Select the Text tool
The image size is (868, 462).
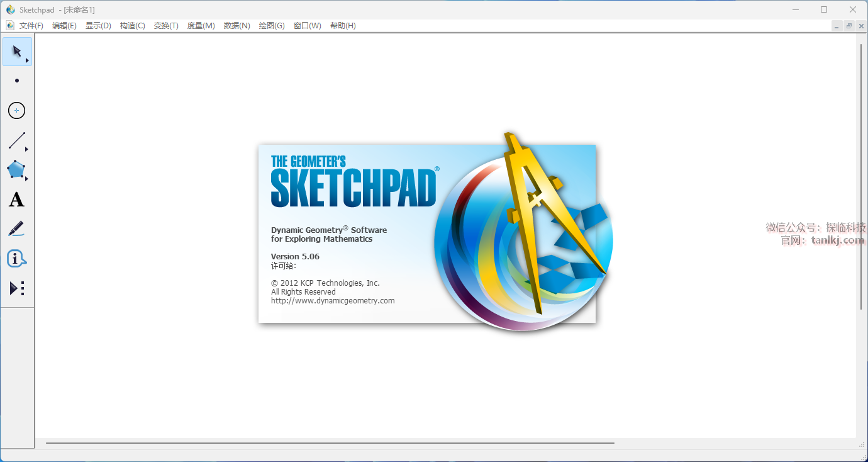(x=16, y=200)
